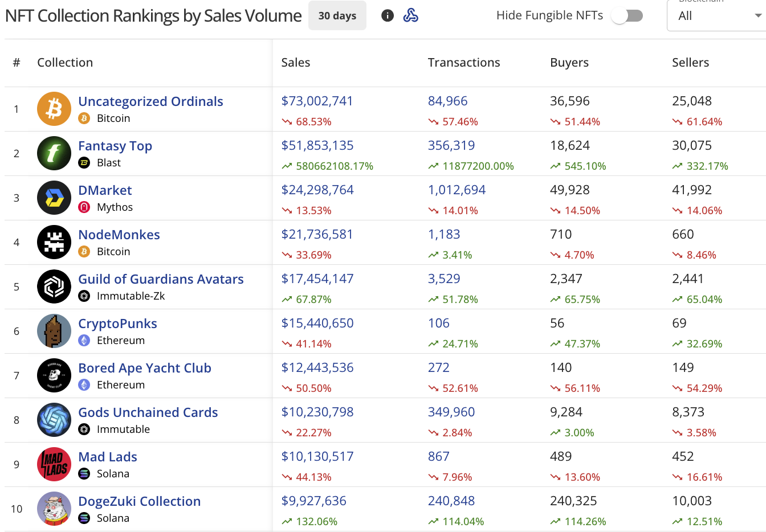This screenshot has height=532, width=766.
Task: Click sellers value 30,075
Action: pyautogui.click(x=692, y=145)
